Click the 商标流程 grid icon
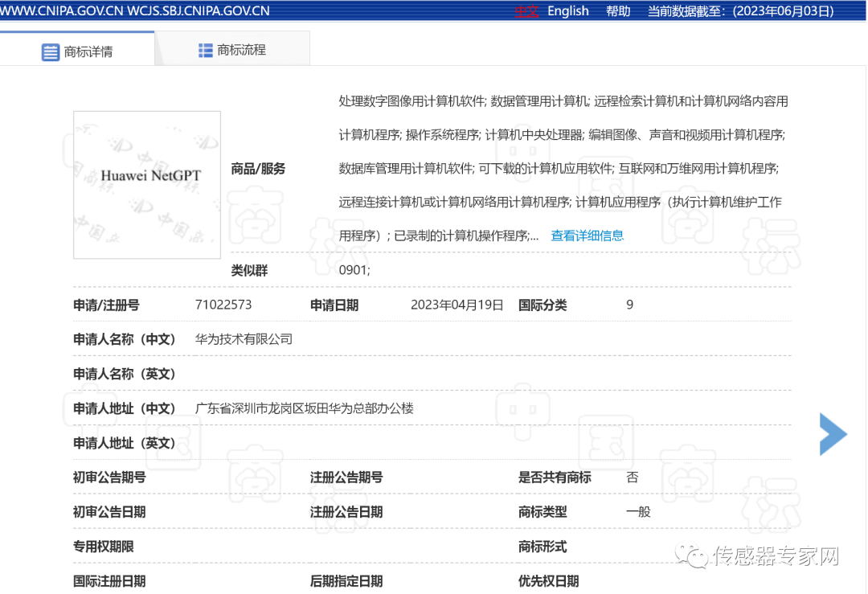Screen dimensions: 868x594 click(206, 48)
